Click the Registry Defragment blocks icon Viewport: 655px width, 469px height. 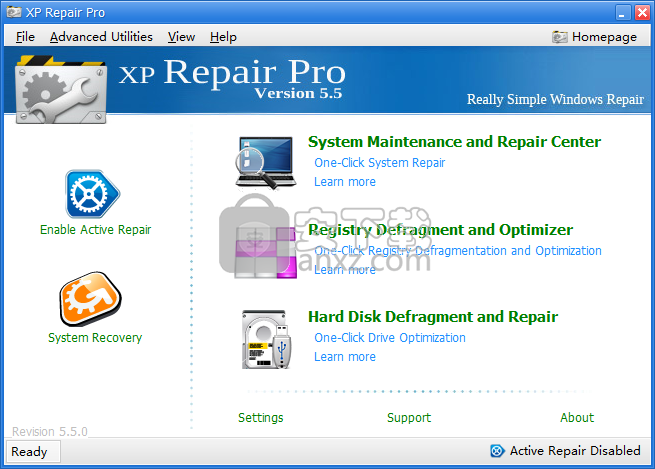(266, 252)
